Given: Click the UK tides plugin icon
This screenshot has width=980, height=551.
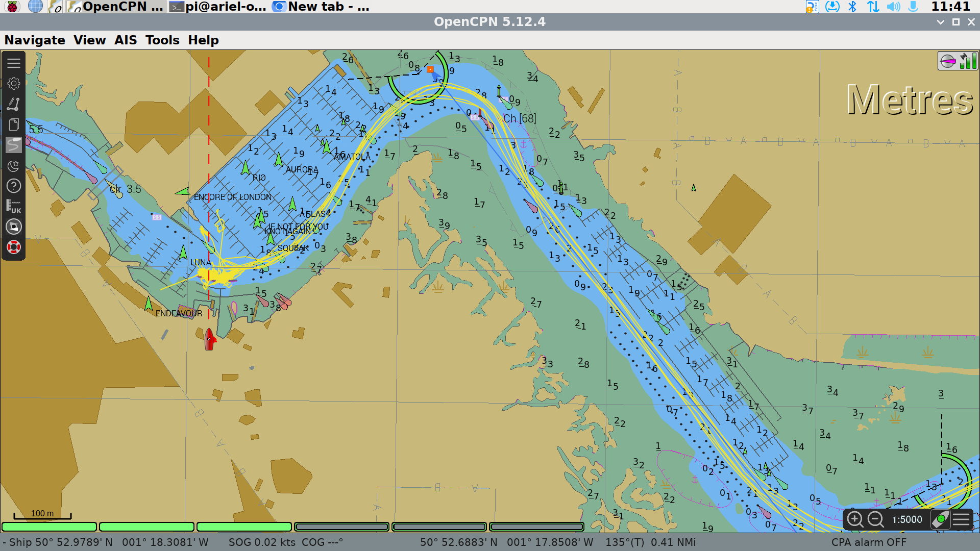Looking at the screenshot, I should [x=14, y=206].
